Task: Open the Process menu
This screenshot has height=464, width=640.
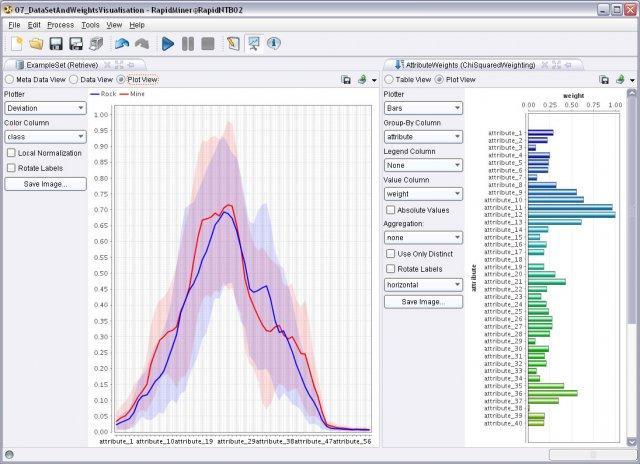Action: coord(60,24)
